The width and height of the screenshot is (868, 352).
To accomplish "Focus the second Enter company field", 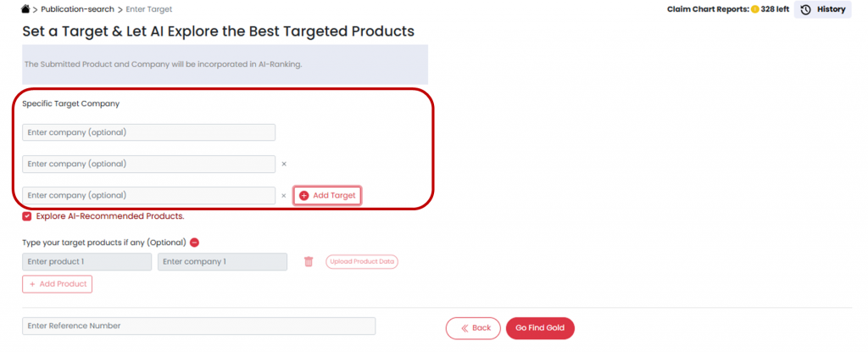I will [x=149, y=164].
